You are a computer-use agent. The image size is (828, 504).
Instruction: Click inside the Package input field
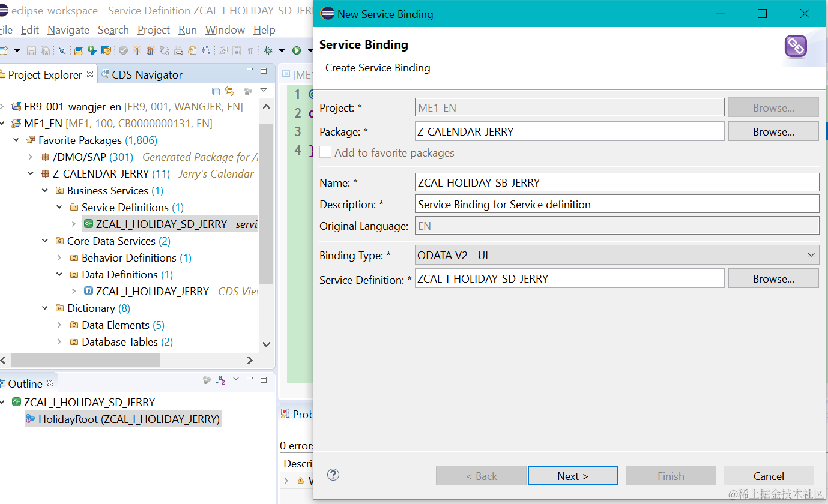click(569, 131)
